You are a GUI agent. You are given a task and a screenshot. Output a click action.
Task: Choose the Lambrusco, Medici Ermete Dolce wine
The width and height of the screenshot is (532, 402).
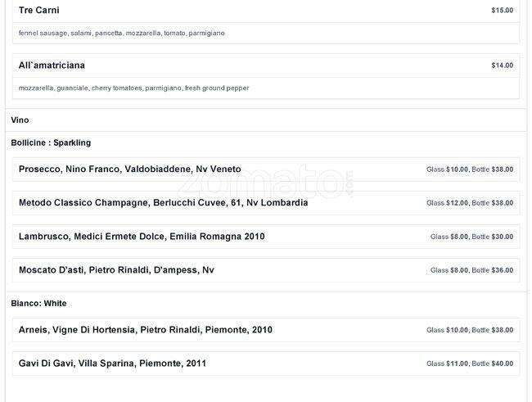[x=142, y=237]
